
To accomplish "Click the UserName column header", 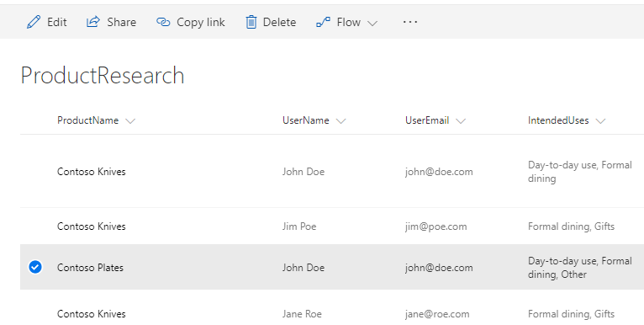I will [305, 120].
